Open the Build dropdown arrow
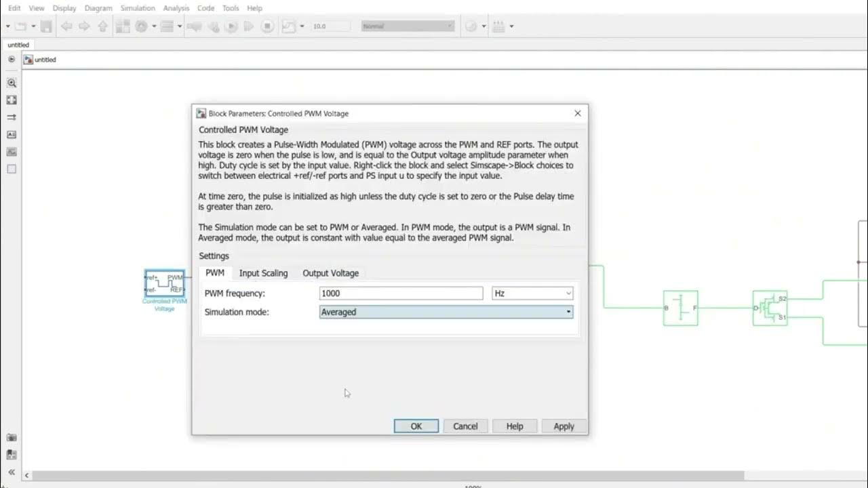Viewport: 868px width, 488px height. point(511,26)
